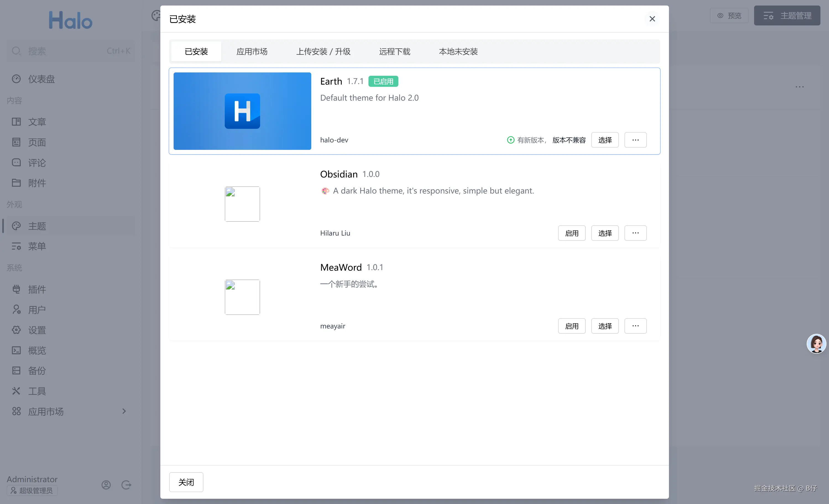Enable the MeaWord theme

click(571, 326)
